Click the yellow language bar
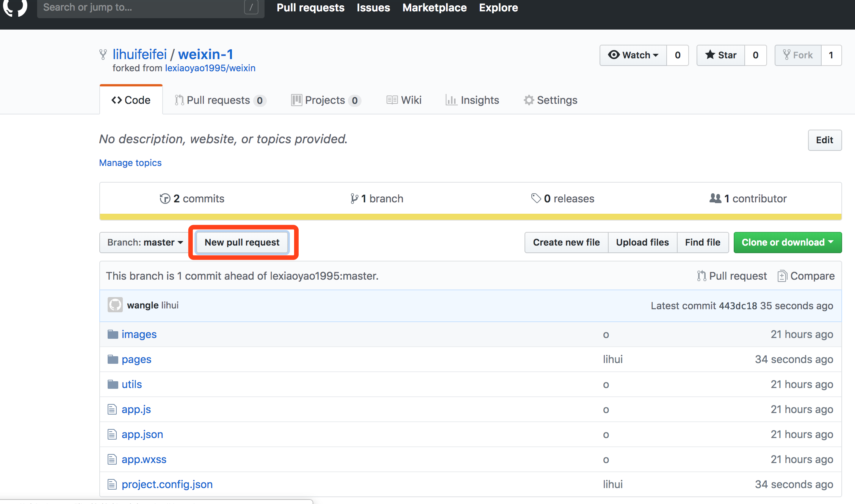855x504 pixels. (x=471, y=217)
